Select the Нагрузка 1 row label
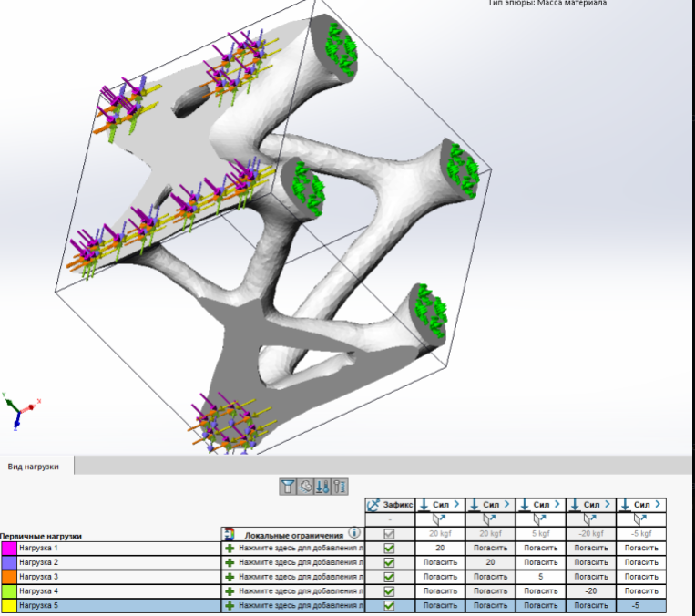This screenshot has width=695, height=616. [x=38, y=549]
